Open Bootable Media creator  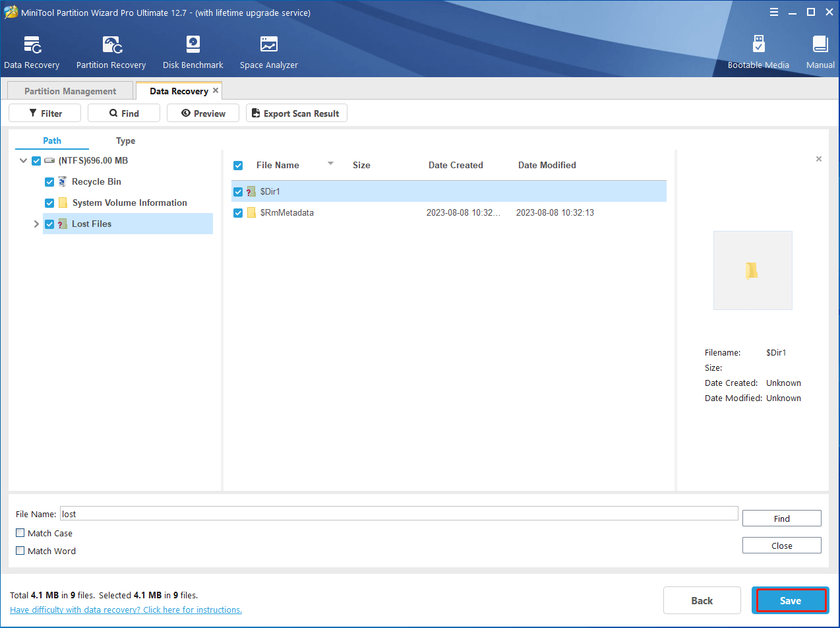tap(758, 51)
